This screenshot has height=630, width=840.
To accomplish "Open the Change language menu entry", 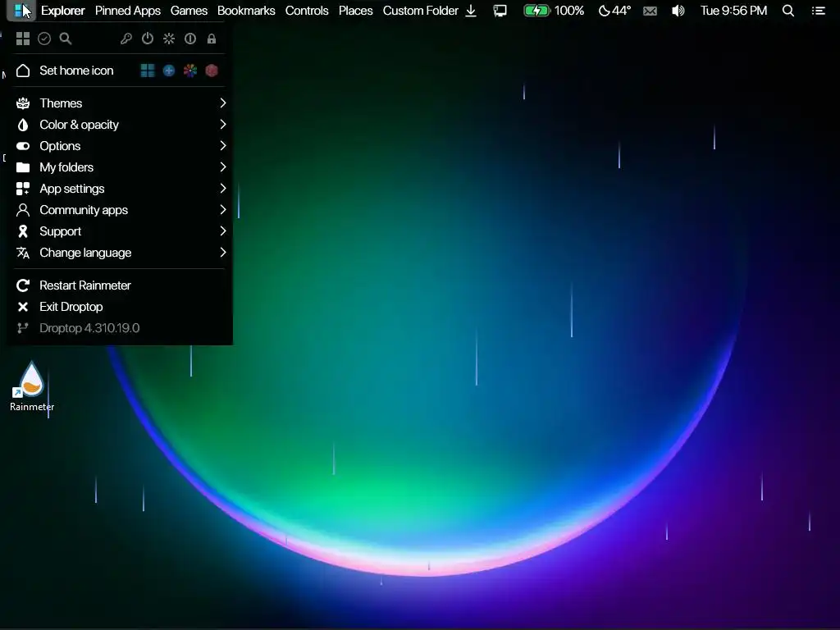I will click(121, 253).
